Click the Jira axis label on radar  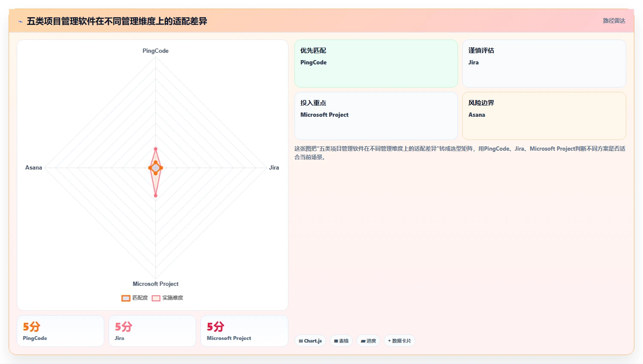[274, 168]
